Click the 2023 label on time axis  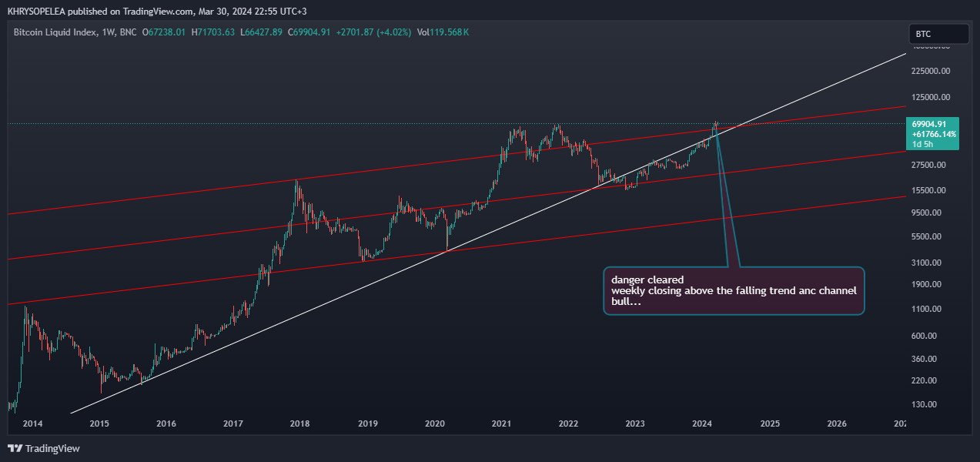tap(635, 423)
